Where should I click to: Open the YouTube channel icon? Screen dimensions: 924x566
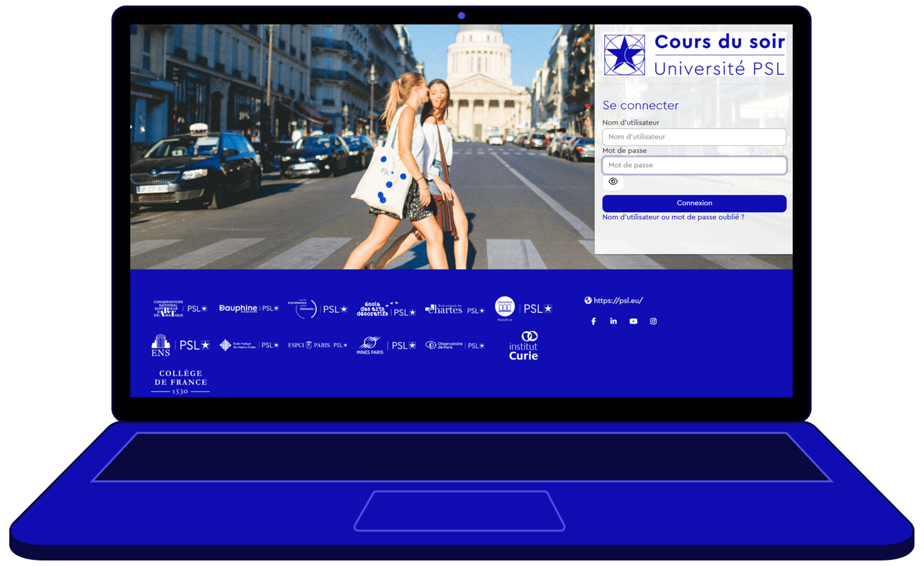[633, 321]
